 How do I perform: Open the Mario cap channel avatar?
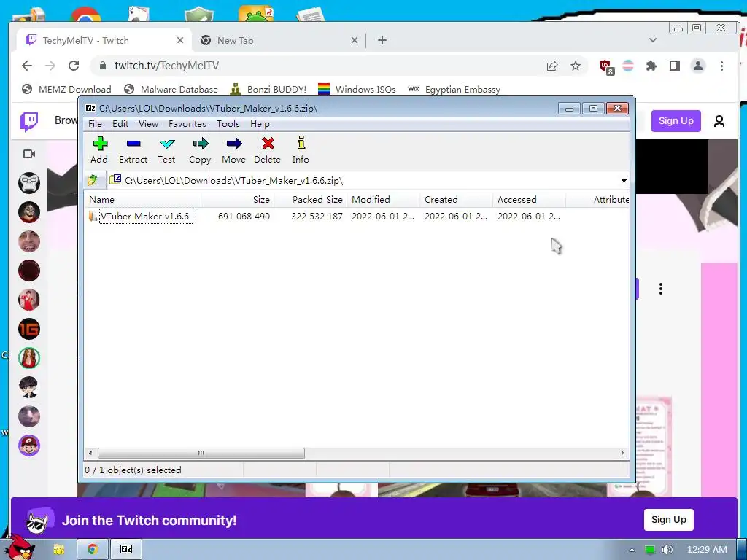pyautogui.click(x=29, y=446)
